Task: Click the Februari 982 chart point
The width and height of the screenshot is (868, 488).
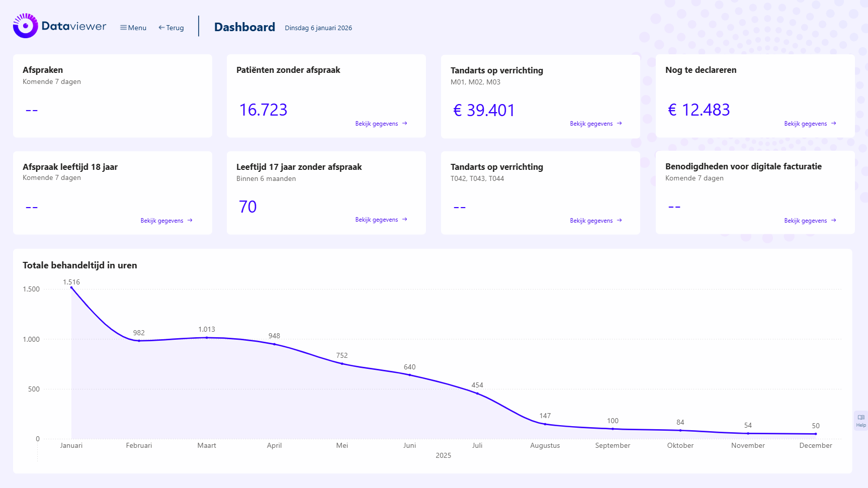Action: pyautogui.click(x=139, y=341)
